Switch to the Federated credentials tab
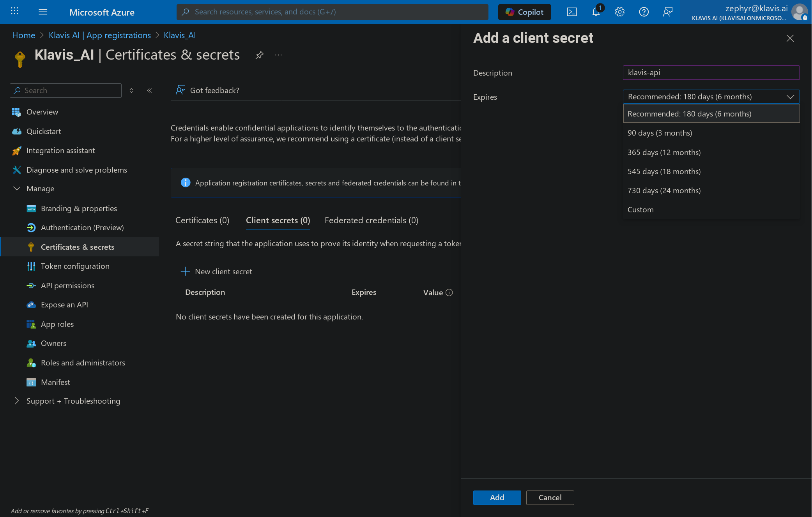 (371, 220)
